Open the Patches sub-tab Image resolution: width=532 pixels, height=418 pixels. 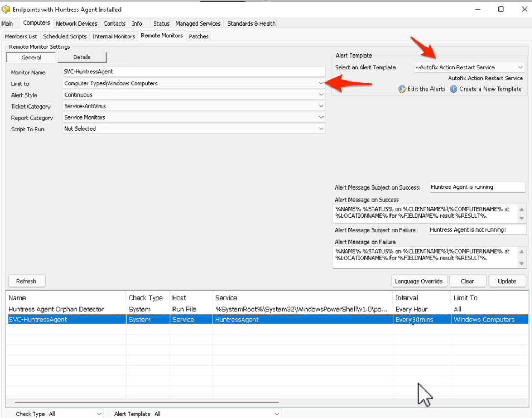point(199,36)
